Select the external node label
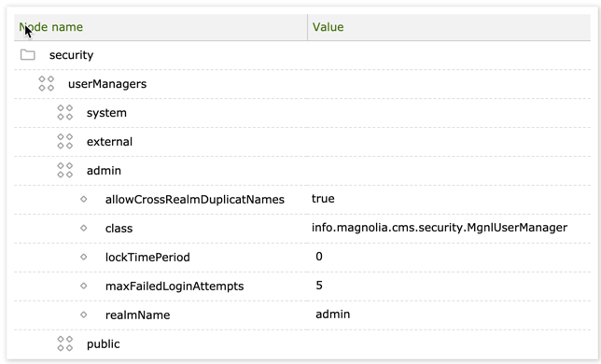 [109, 142]
